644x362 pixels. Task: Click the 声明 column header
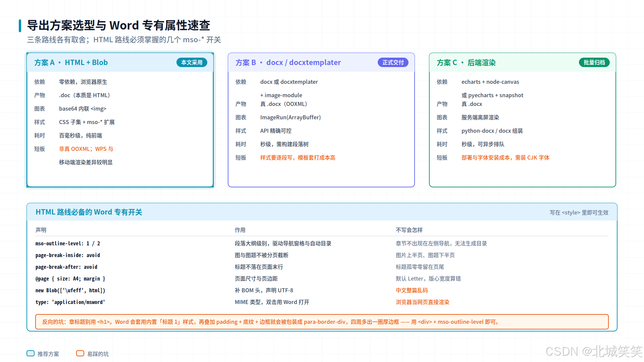41,230
